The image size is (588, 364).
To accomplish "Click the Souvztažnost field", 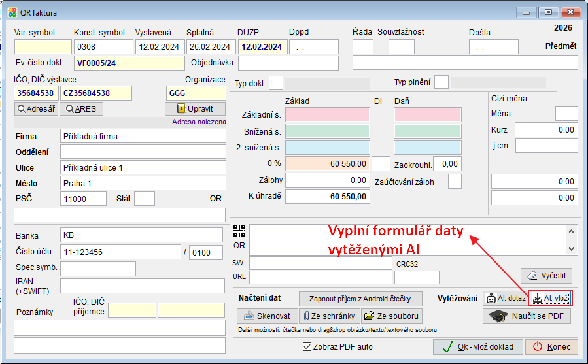I will coord(401,47).
